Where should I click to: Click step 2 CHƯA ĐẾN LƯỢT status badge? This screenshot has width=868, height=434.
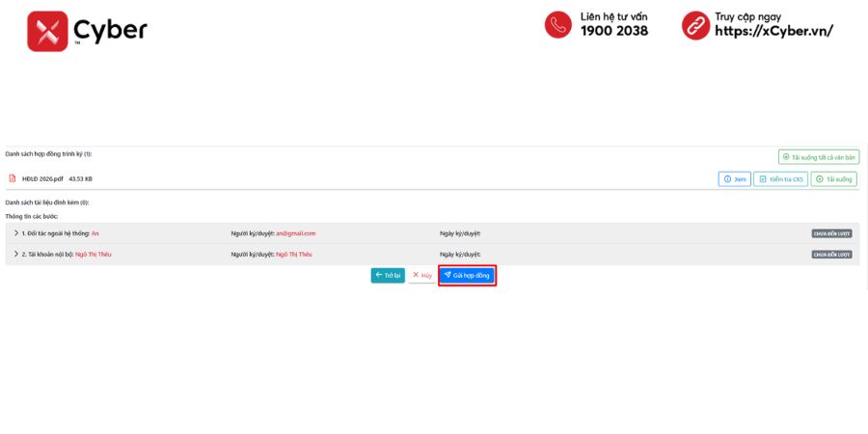tap(832, 255)
